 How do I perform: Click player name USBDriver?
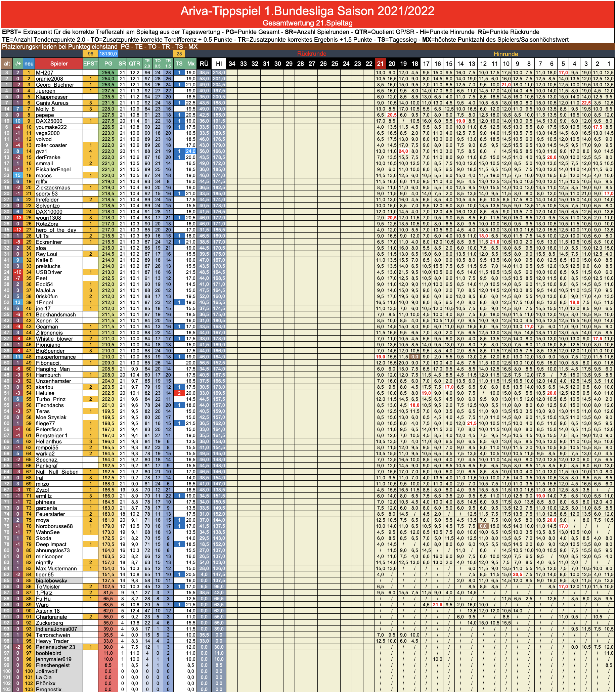pos(49,272)
